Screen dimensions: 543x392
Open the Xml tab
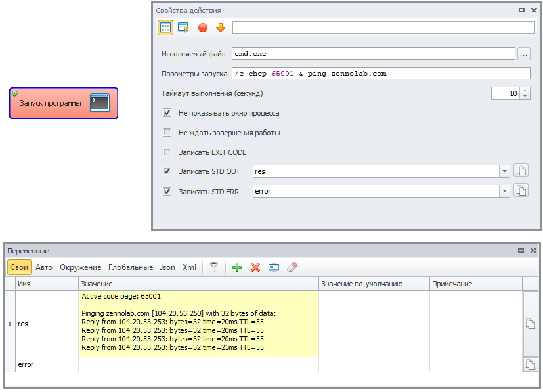point(189,267)
